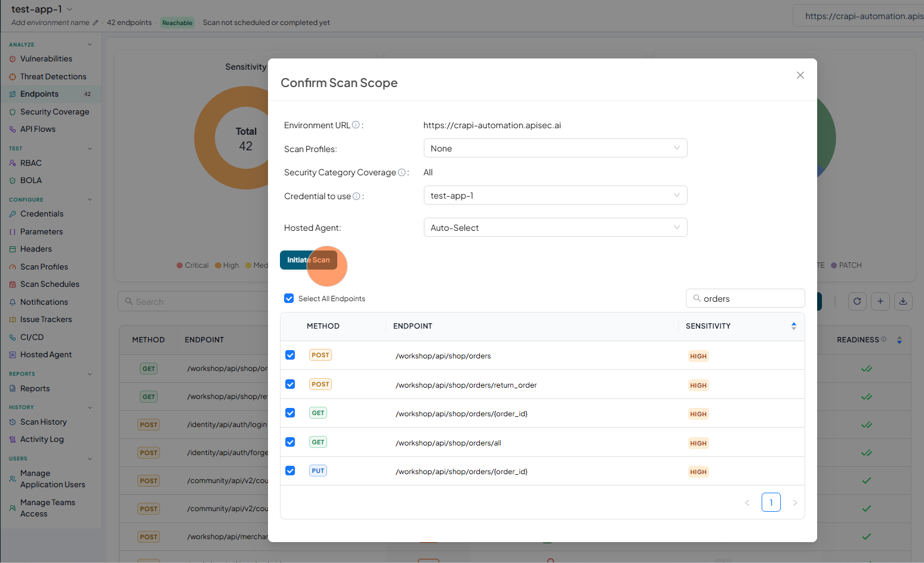Screen dimensions: 924x563
Task: Uncheck the PUT orders/{order_id} row checkbox
Action: pos(290,471)
